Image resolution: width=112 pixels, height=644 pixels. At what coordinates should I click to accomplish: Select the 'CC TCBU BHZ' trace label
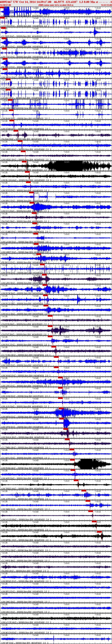tap(26, 355)
